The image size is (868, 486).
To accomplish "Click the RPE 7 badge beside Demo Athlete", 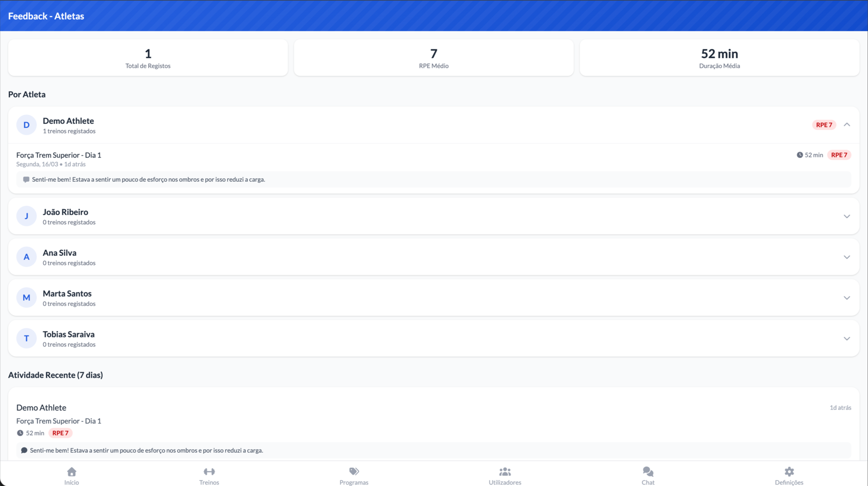I will [824, 125].
